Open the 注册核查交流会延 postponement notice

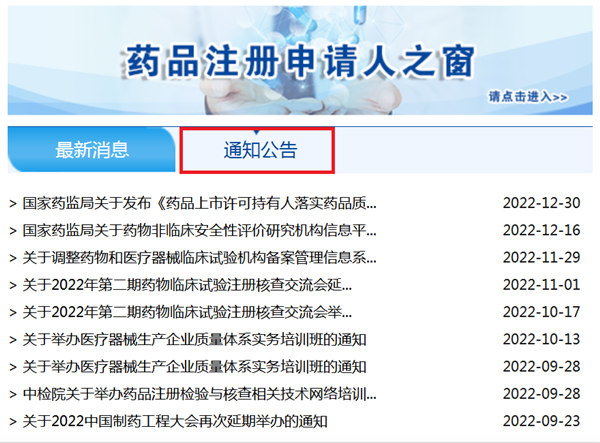pyautogui.click(x=188, y=285)
